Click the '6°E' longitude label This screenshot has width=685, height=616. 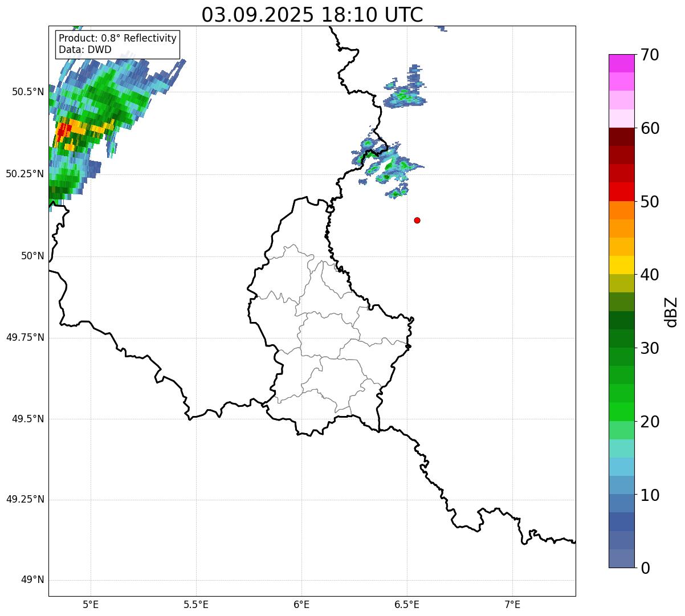coord(301,604)
